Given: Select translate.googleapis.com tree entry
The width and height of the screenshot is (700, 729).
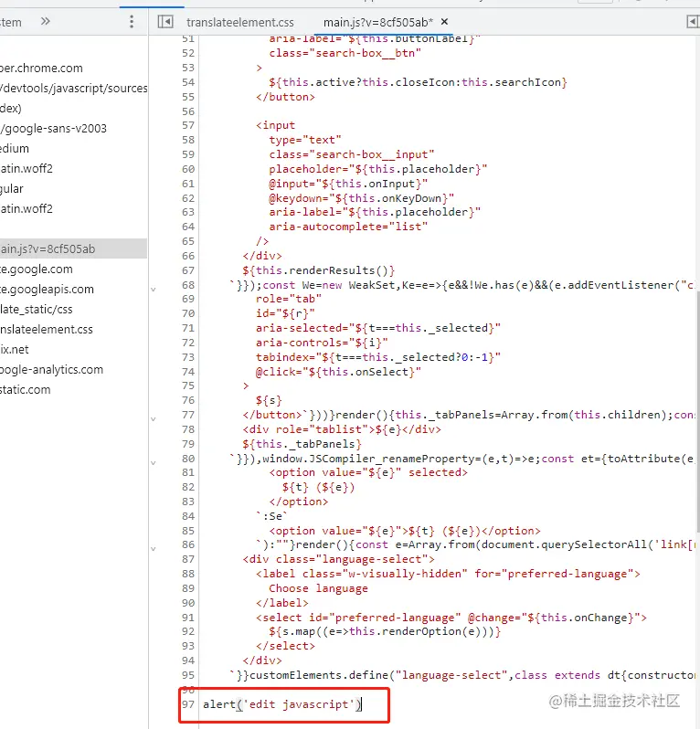Looking at the screenshot, I should tap(47, 290).
